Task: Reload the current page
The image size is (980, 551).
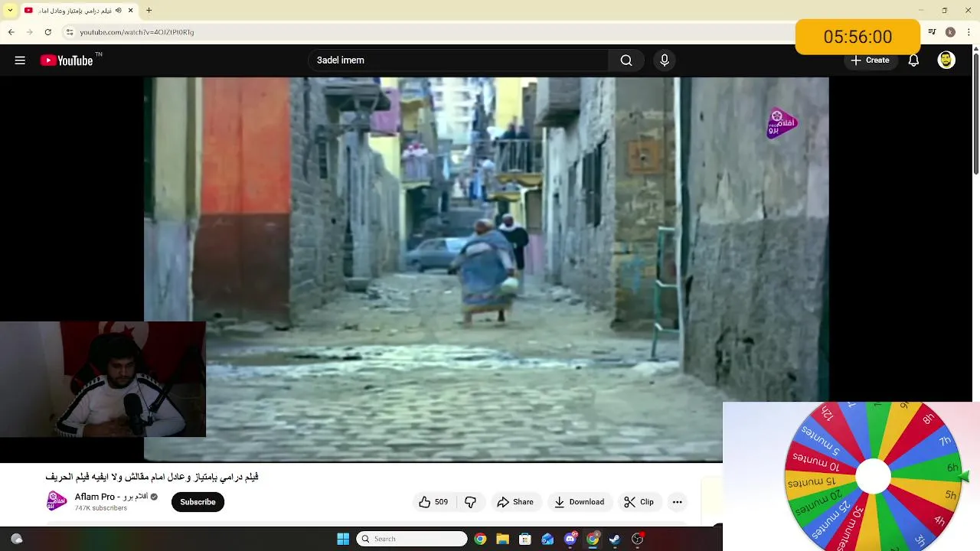Action: 47,32
